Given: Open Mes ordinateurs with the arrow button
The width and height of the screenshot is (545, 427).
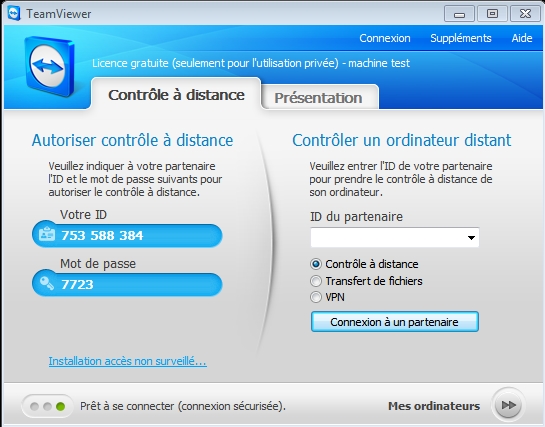Looking at the screenshot, I should 508,405.
